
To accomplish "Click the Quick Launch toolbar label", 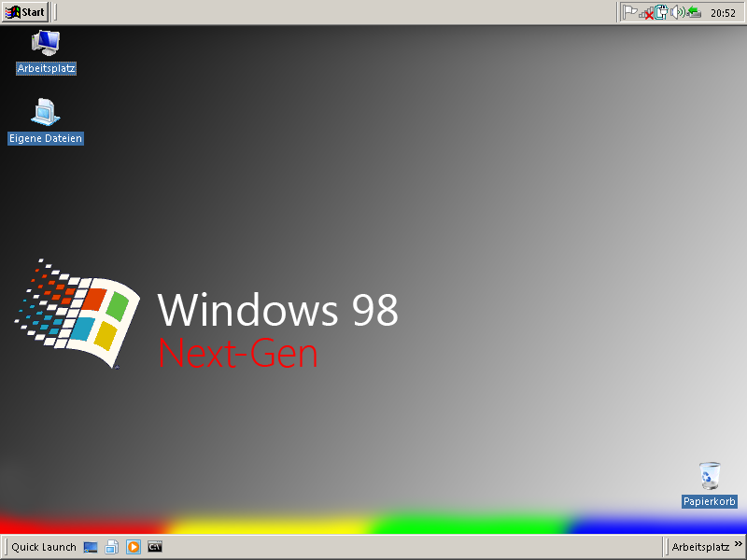I will click(44, 547).
